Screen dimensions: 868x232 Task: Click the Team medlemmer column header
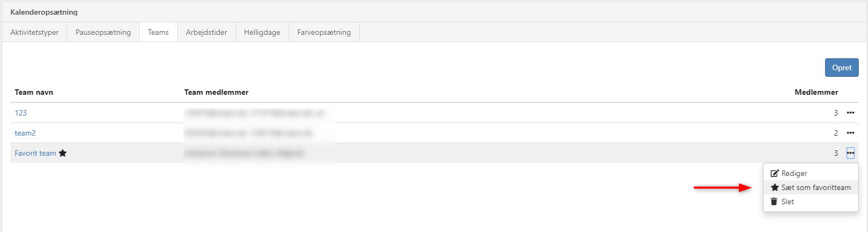click(x=216, y=92)
